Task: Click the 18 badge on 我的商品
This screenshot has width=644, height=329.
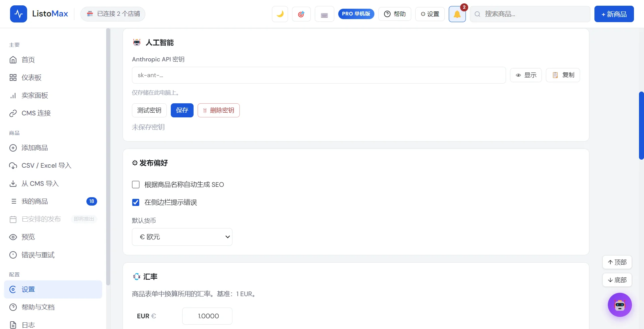Action: (x=92, y=201)
